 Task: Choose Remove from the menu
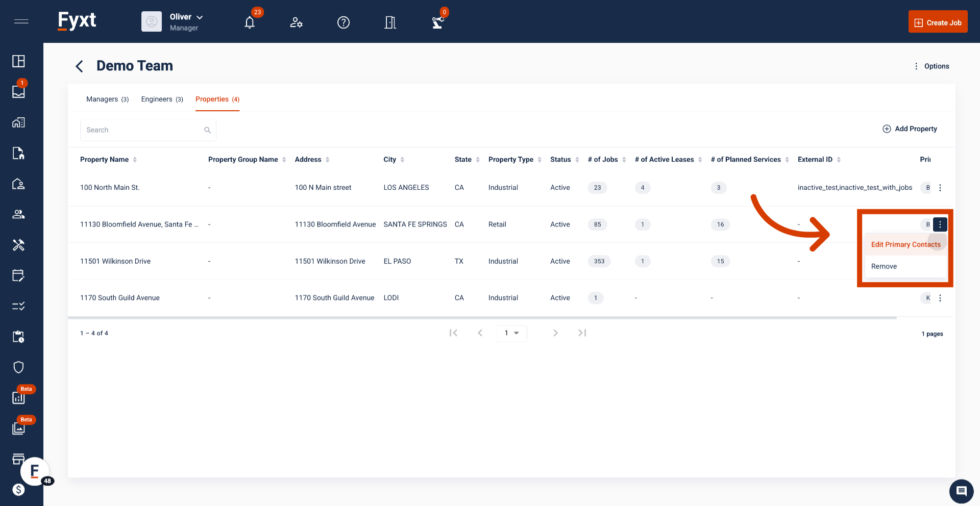(x=905, y=266)
